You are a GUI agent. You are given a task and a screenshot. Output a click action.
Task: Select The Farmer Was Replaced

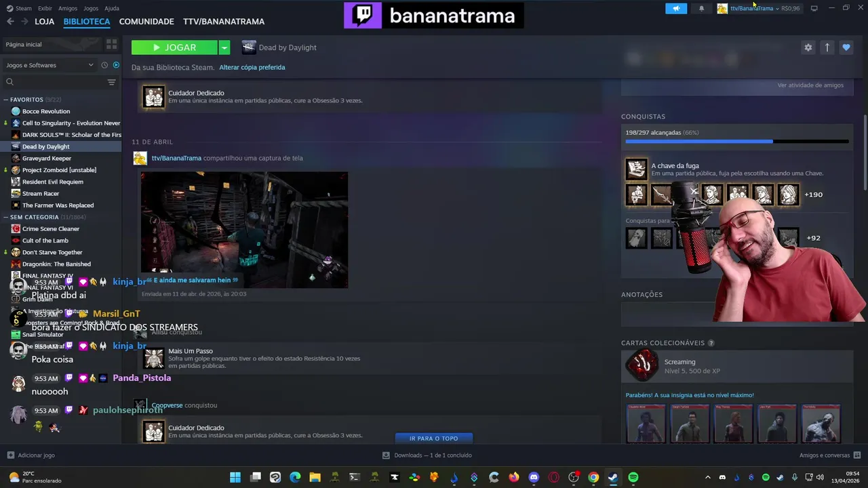coord(58,205)
